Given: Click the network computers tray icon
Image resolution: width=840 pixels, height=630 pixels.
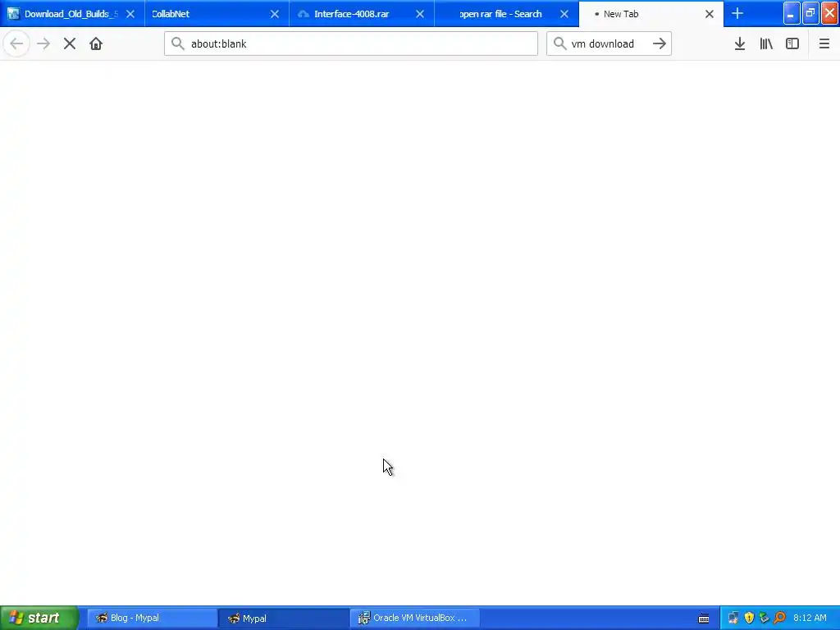Looking at the screenshot, I should [733, 618].
